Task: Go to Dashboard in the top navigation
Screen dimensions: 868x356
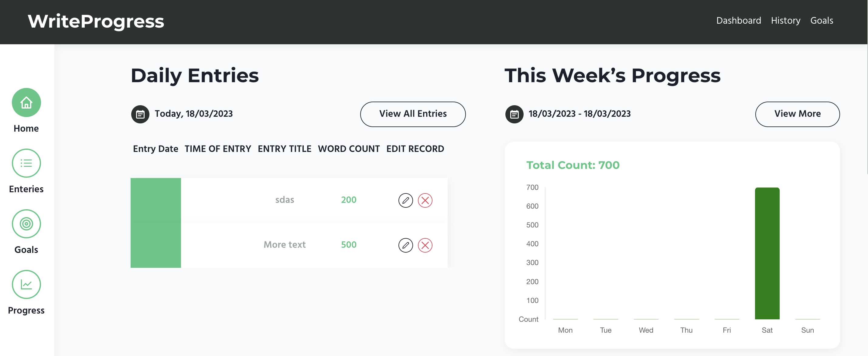Action: coord(739,21)
